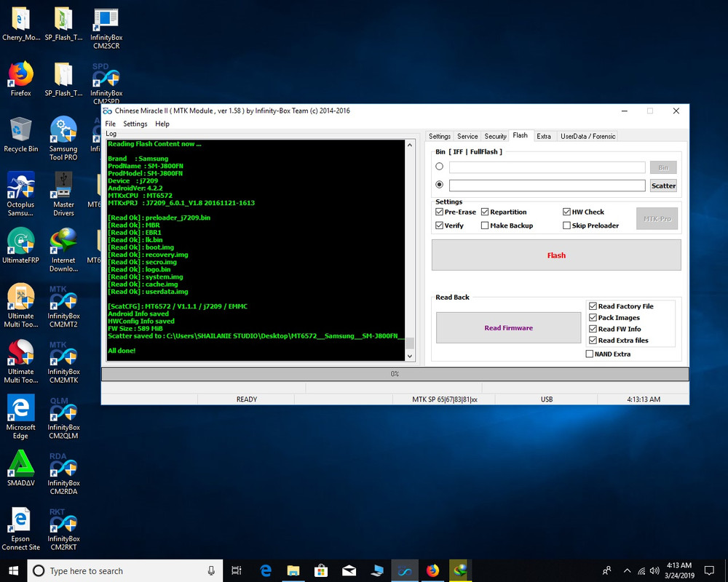Open InfinityBox CM2MTK desktop shortcut
Screen dimensions: 728x582
click(63, 355)
